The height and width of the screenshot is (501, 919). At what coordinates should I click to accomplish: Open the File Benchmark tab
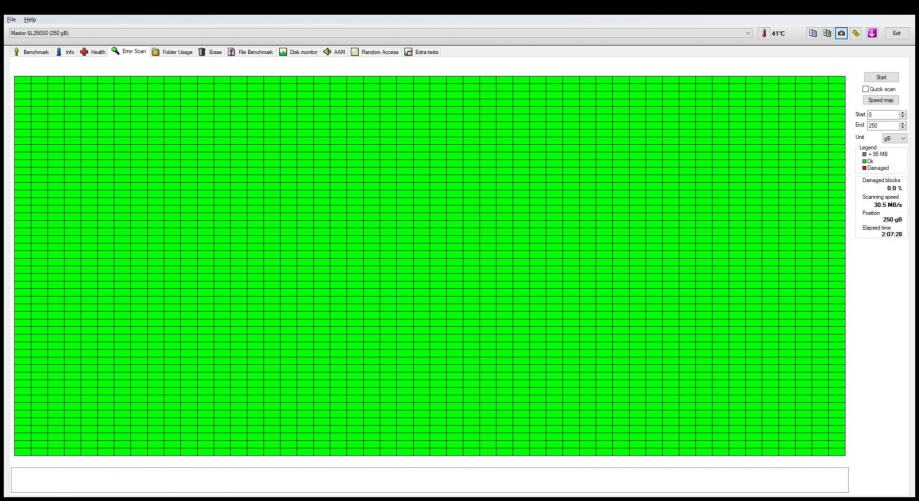tap(250, 52)
